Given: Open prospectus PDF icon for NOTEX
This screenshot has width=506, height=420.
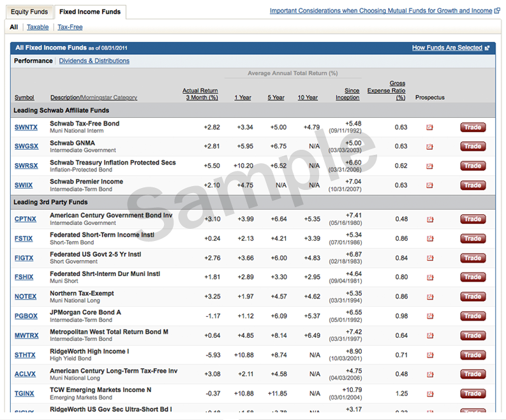Looking at the screenshot, I should tap(430, 297).
